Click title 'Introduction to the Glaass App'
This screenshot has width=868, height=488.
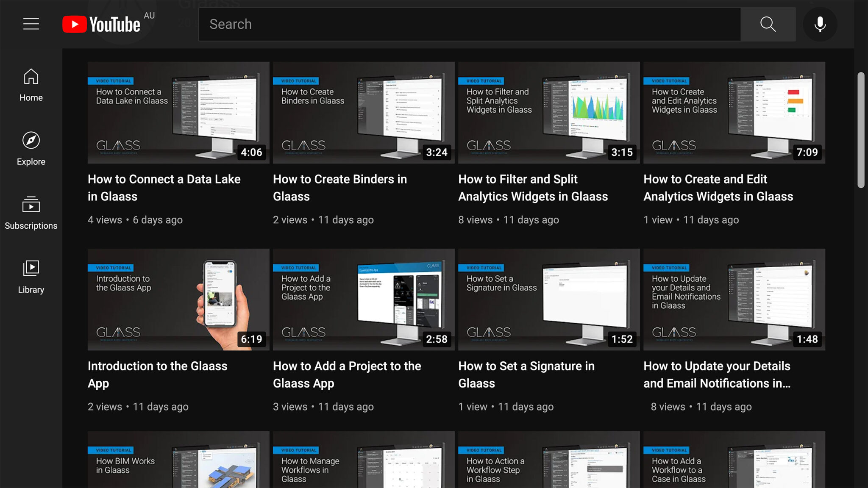coord(158,374)
